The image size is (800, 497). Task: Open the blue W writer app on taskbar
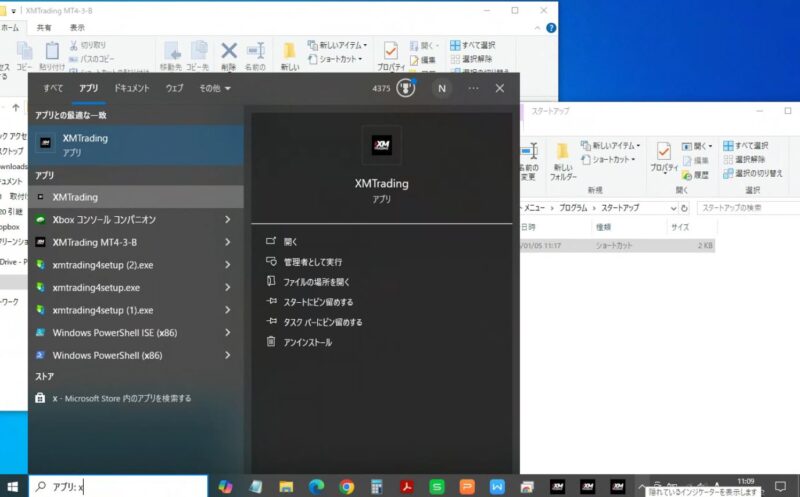(x=497, y=487)
